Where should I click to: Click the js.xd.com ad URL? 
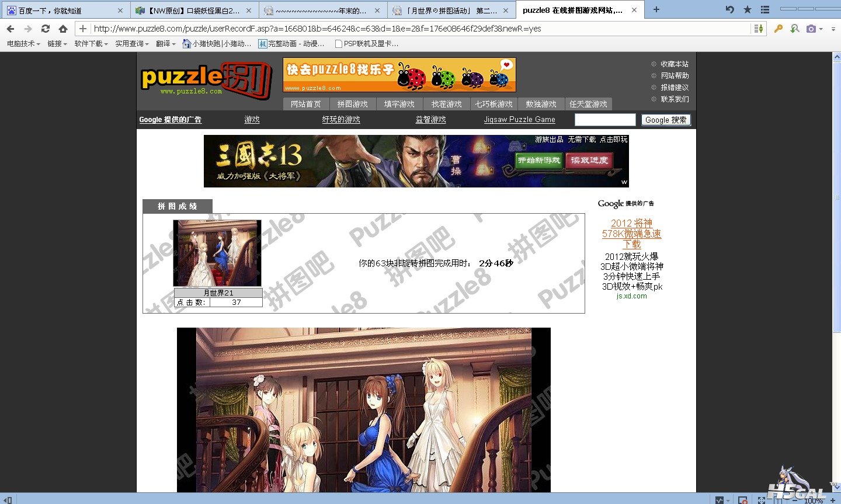(631, 296)
